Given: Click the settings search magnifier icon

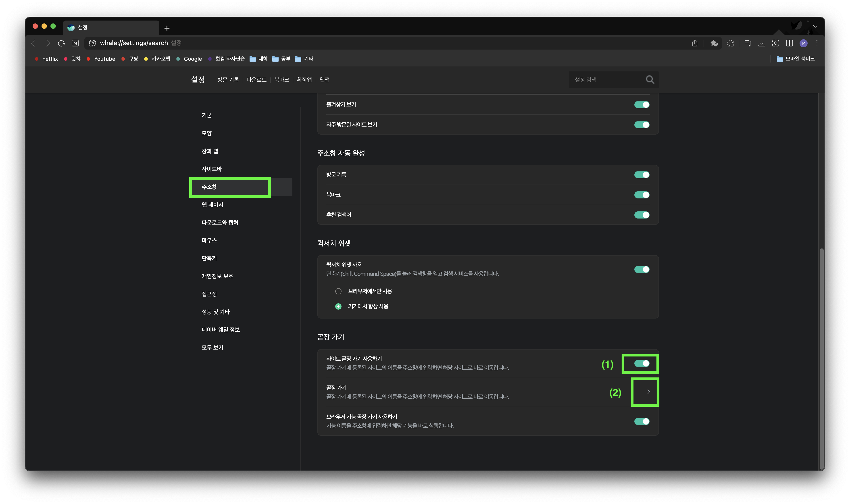Looking at the screenshot, I should point(650,79).
